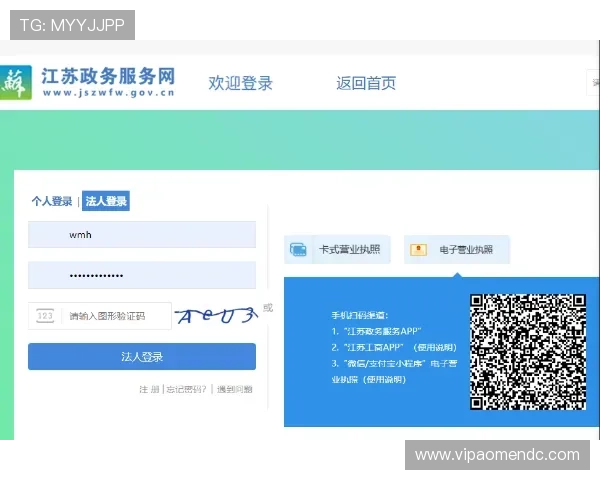Click the 江苏政务服务APP list entry
Image resolution: width=600 pixels, height=480 pixels.
click(x=377, y=331)
